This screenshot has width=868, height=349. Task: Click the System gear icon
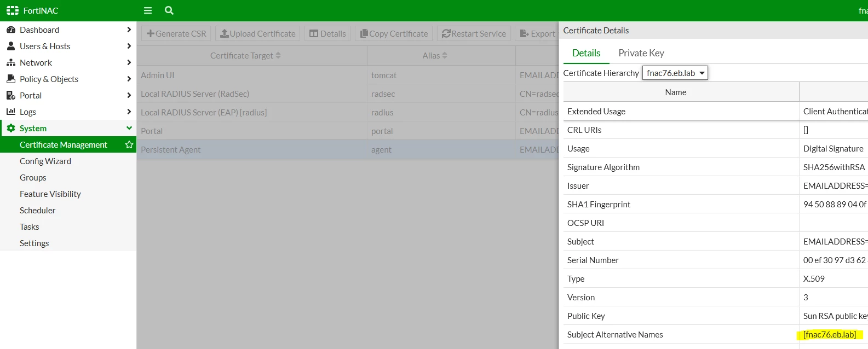[11, 128]
